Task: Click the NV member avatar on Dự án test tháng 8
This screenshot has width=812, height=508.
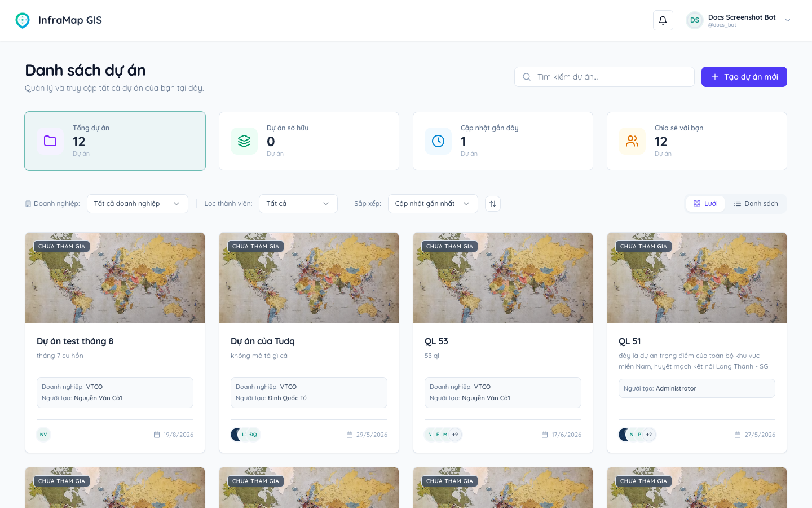Action: tap(43, 435)
